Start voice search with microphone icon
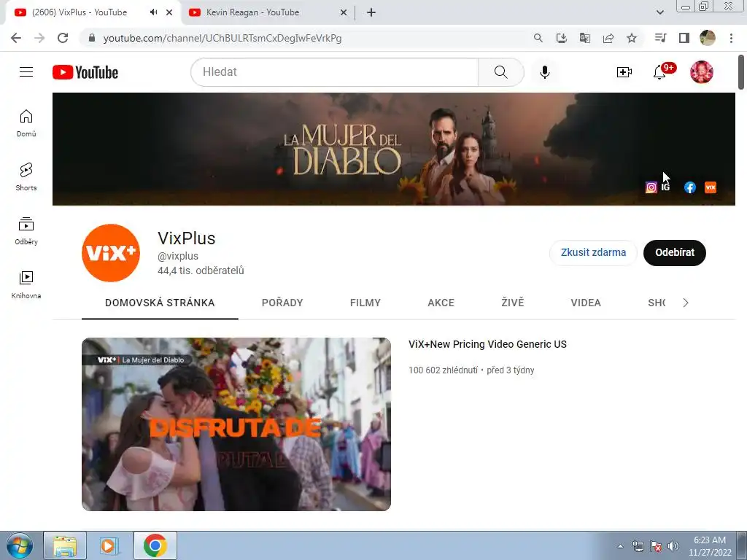This screenshot has height=560, width=747. coord(544,72)
